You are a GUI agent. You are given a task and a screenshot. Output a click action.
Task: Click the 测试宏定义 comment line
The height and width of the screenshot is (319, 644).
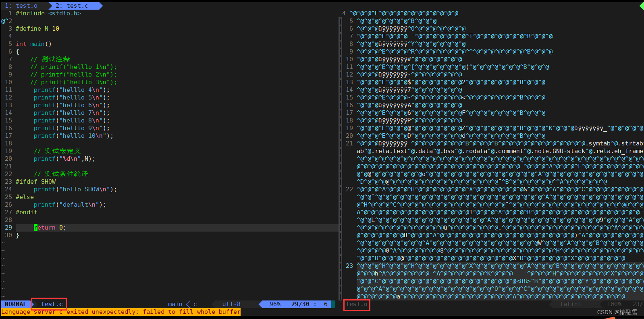(x=57, y=151)
